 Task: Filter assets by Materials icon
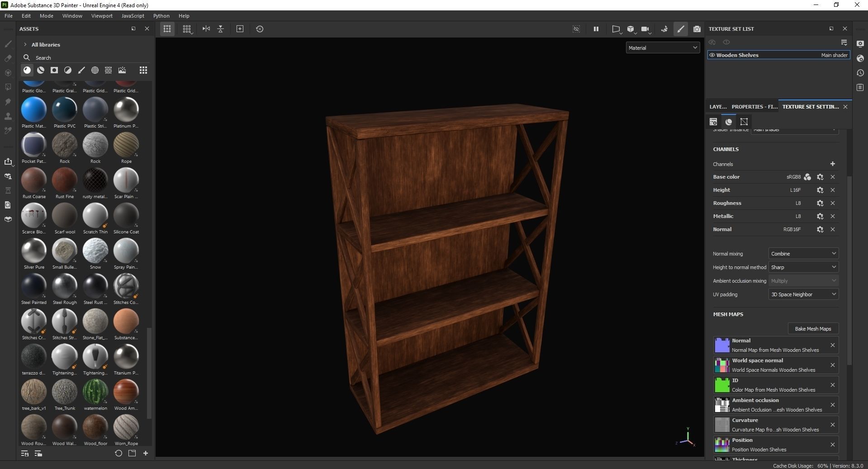pyautogui.click(x=27, y=70)
